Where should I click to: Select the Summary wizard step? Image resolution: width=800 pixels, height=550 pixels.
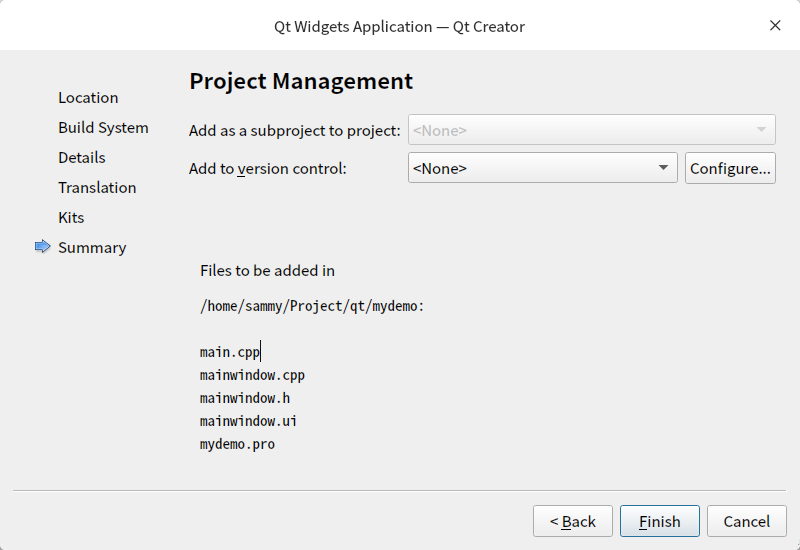pos(92,248)
